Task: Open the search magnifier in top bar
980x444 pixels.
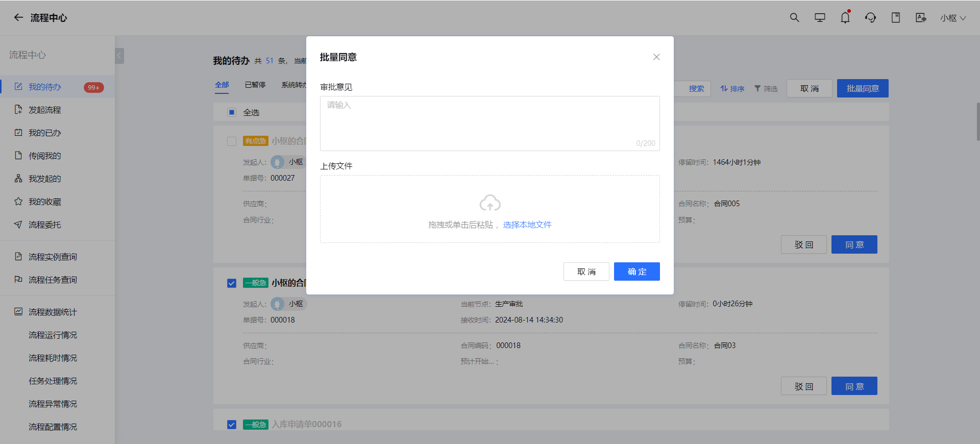Action: point(794,17)
